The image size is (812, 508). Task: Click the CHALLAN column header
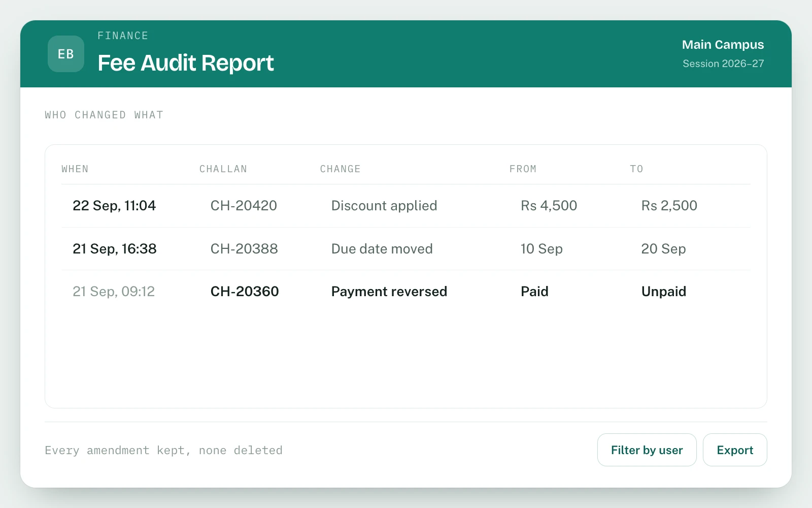[x=223, y=169]
